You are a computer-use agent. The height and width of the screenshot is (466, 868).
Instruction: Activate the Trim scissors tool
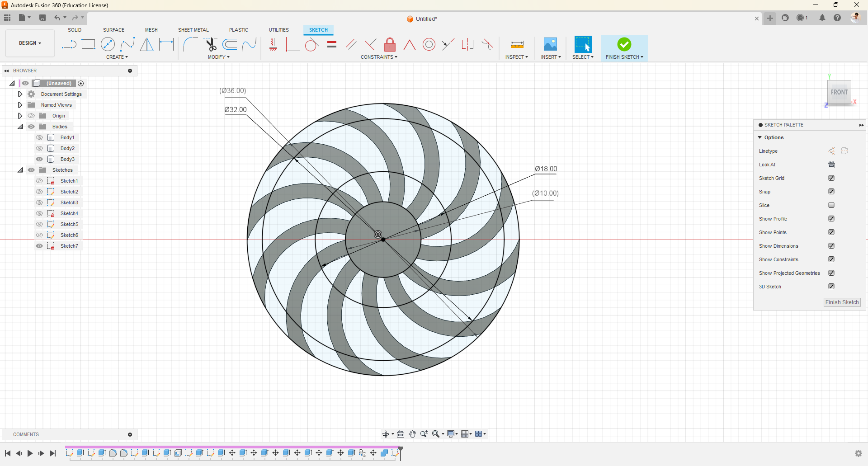click(211, 44)
